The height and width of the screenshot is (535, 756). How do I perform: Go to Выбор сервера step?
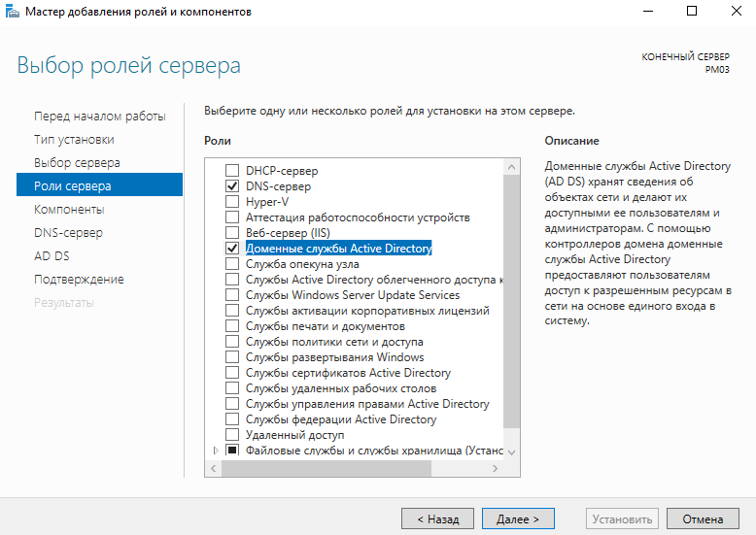(77, 163)
